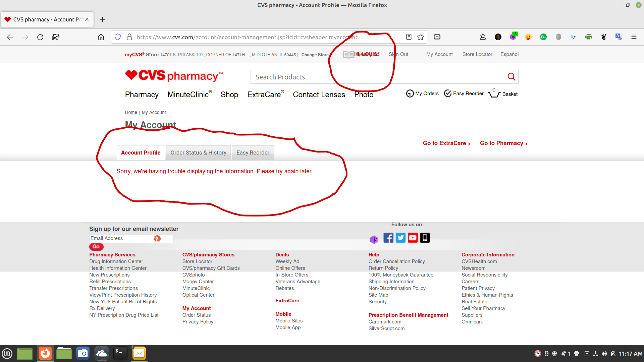Open the Rebates footer link
644x362 pixels.
coord(285,288)
